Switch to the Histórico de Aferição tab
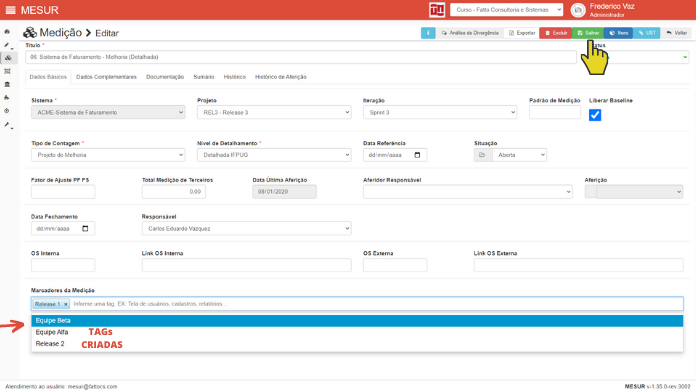 click(281, 77)
